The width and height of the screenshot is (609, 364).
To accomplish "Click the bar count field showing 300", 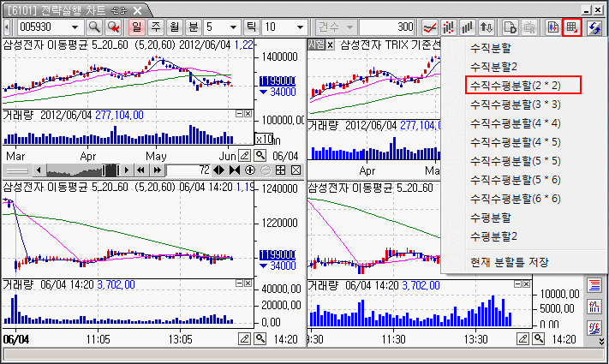I will [x=389, y=27].
